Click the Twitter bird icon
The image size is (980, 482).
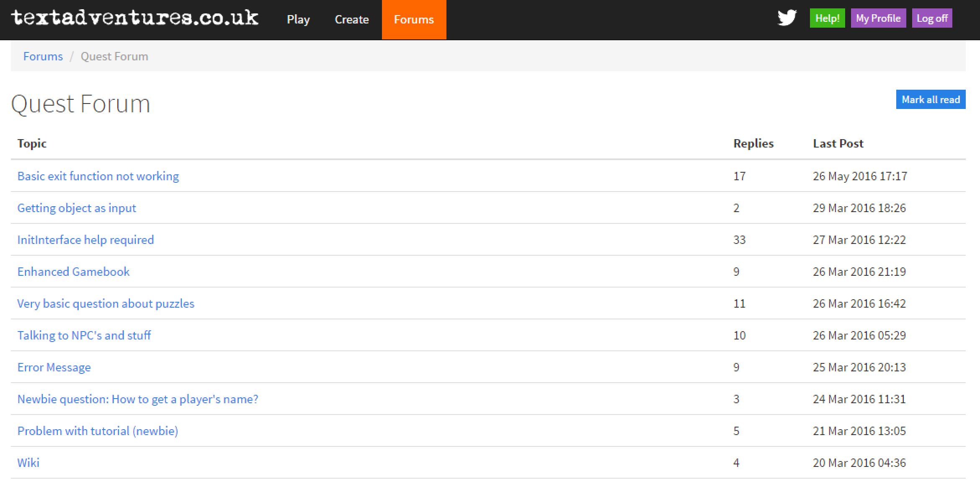click(x=787, y=18)
